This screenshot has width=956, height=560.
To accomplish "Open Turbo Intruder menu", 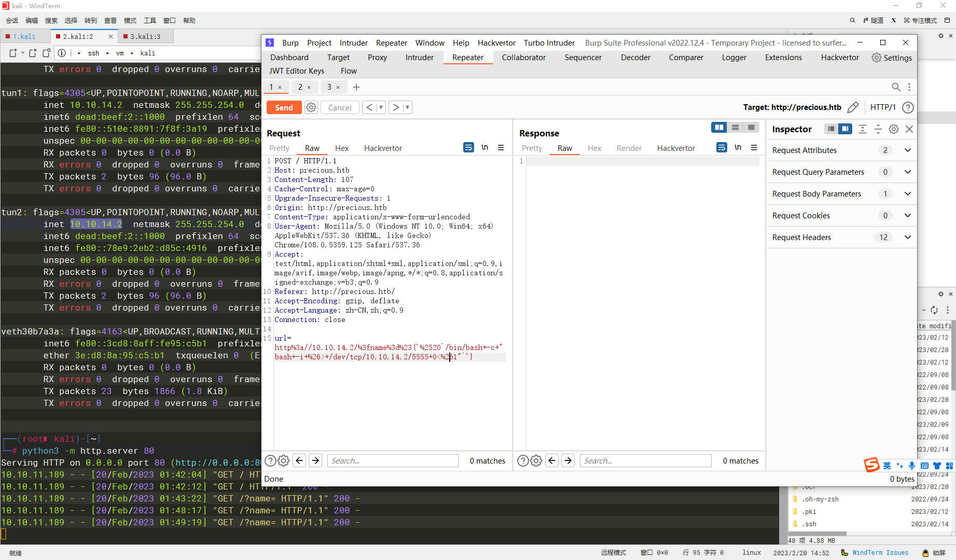I will (x=549, y=43).
